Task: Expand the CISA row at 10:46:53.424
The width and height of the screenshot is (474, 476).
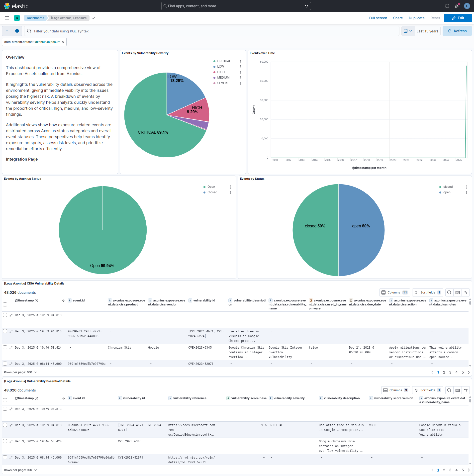Action: click(x=11, y=347)
